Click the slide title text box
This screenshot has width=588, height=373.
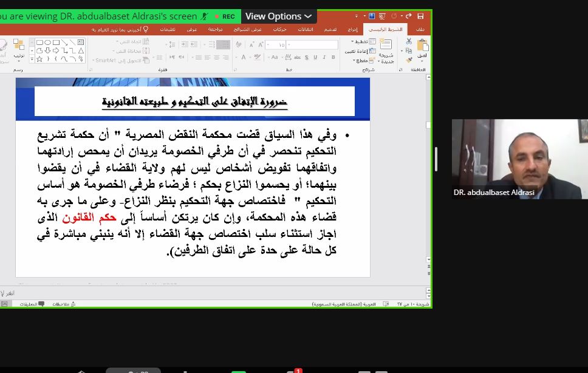click(x=194, y=101)
